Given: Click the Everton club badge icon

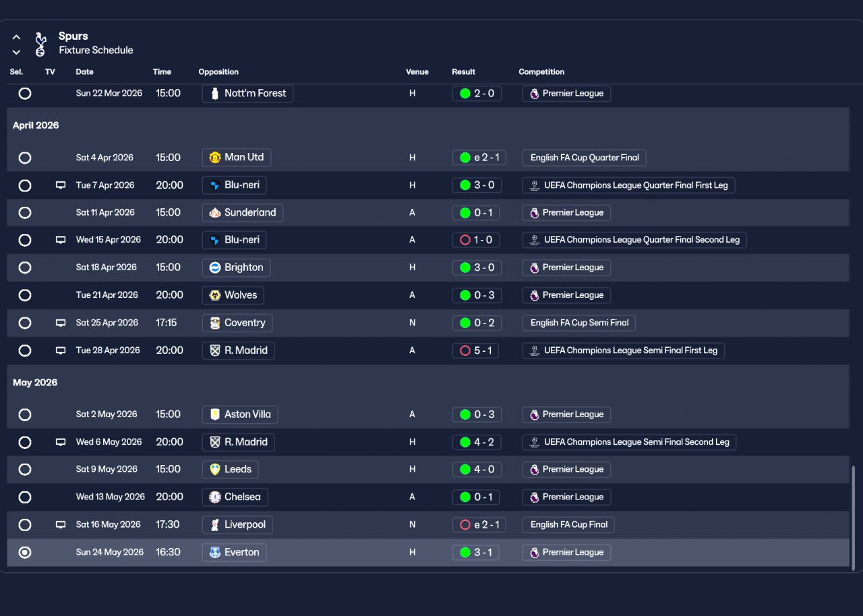Looking at the screenshot, I should (x=215, y=553).
